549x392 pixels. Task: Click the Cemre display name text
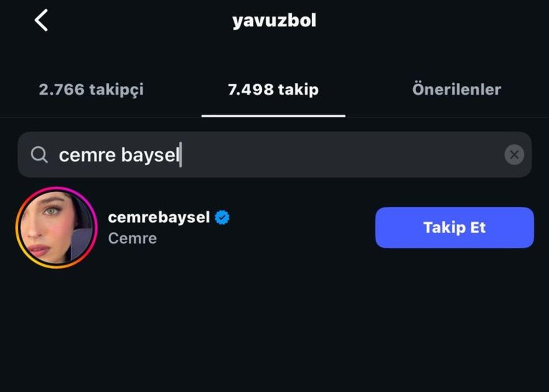132,238
